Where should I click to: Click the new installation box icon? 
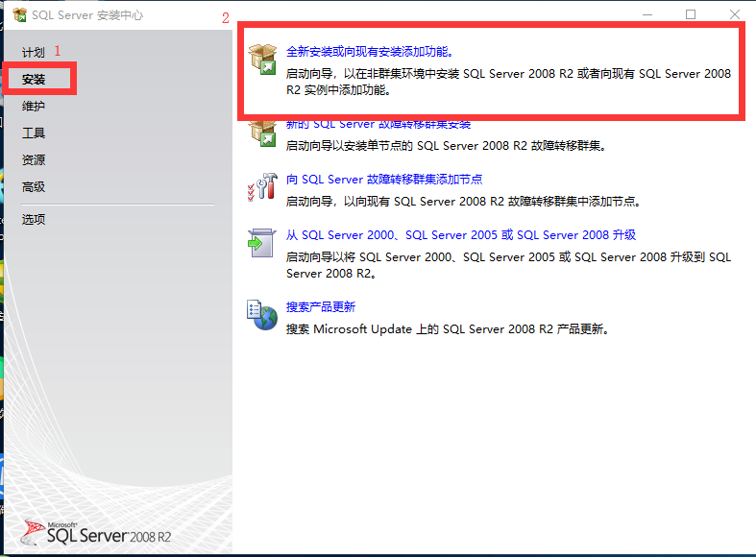pos(263,59)
